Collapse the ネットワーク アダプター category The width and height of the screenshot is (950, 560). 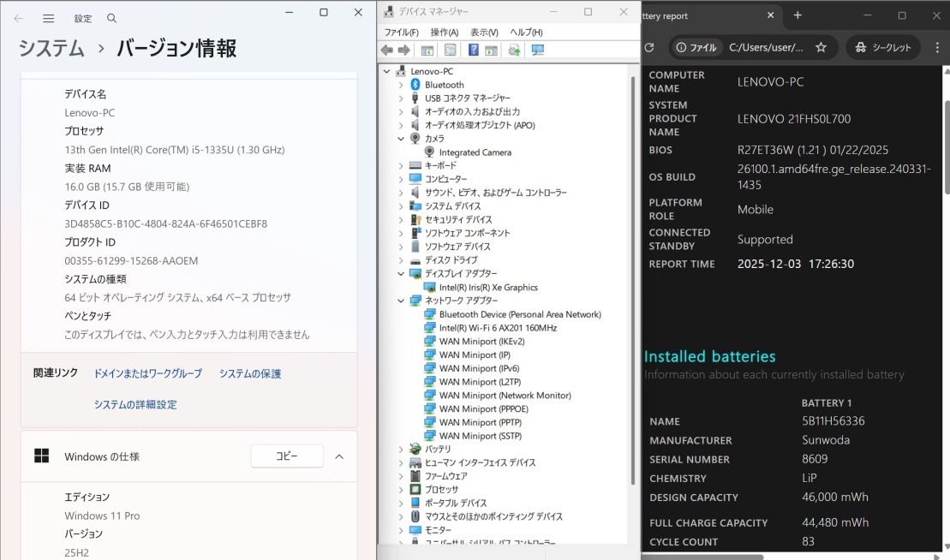tap(400, 301)
